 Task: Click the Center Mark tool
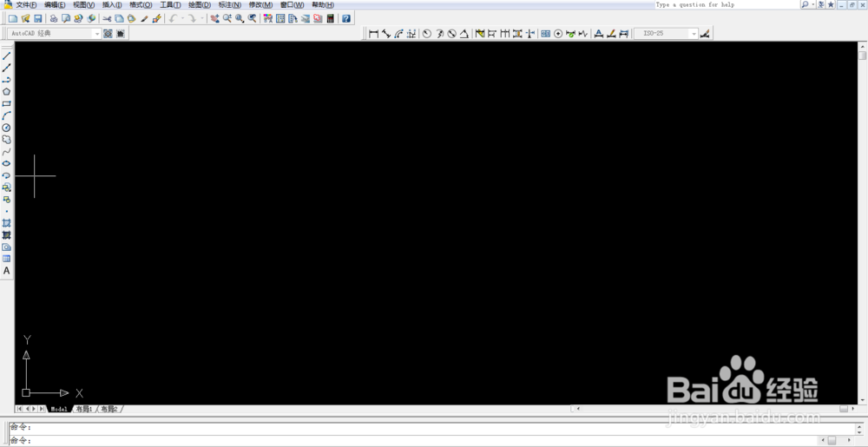[x=558, y=34]
